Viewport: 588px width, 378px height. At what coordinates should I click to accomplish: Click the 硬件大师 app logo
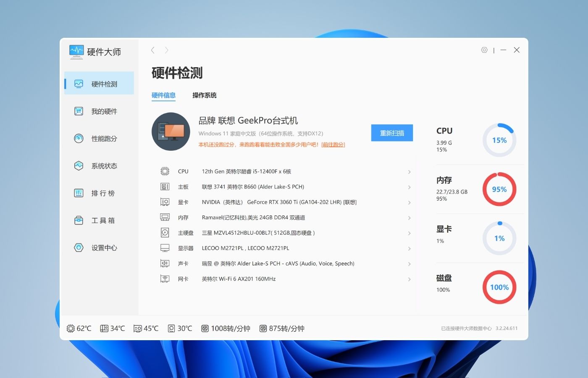pyautogui.click(x=76, y=52)
